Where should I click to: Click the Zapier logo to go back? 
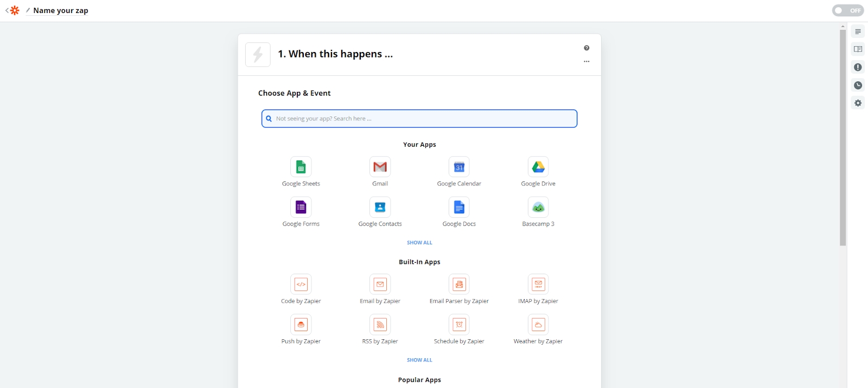[15, 10]
